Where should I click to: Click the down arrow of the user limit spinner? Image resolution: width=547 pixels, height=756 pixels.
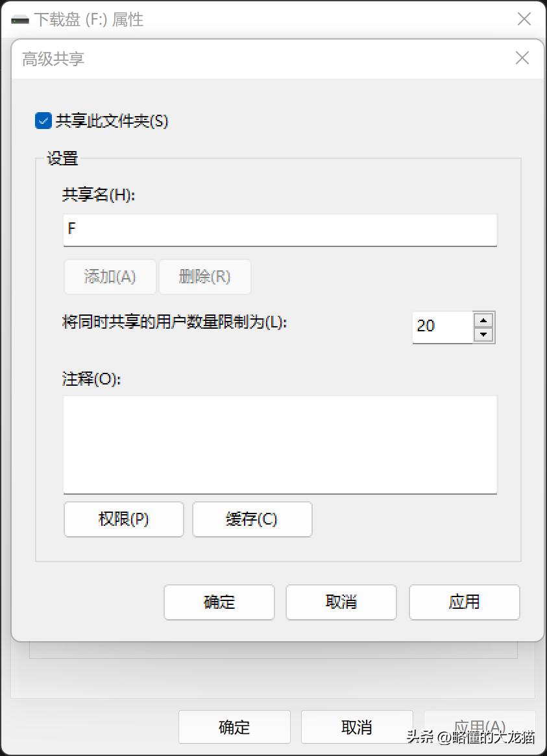tap(483, 334)
